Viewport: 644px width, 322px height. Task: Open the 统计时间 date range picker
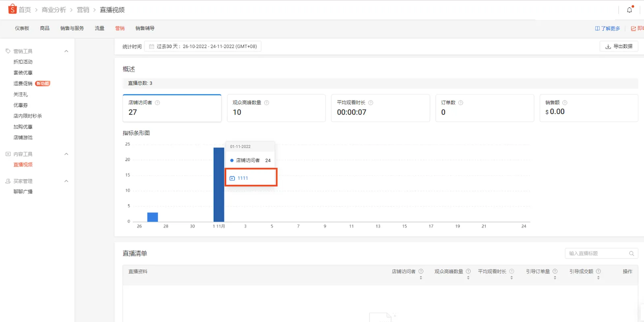[203, 47]
